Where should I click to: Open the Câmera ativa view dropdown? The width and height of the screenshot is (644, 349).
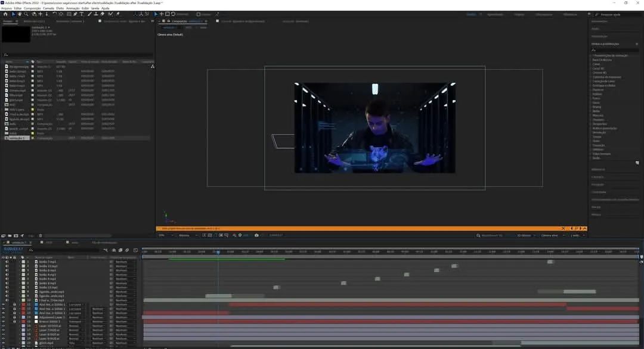pyautogui.click(x=552, y=235)
